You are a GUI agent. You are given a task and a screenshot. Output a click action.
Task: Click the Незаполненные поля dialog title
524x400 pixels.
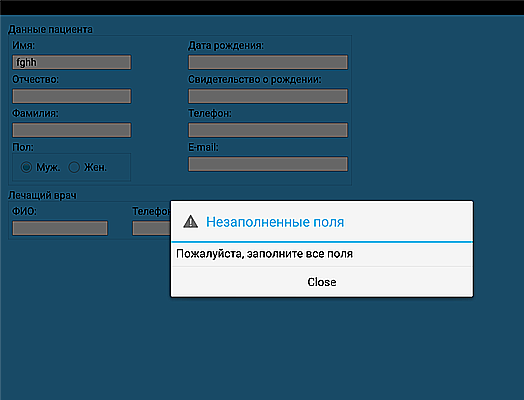coord(275,222)
